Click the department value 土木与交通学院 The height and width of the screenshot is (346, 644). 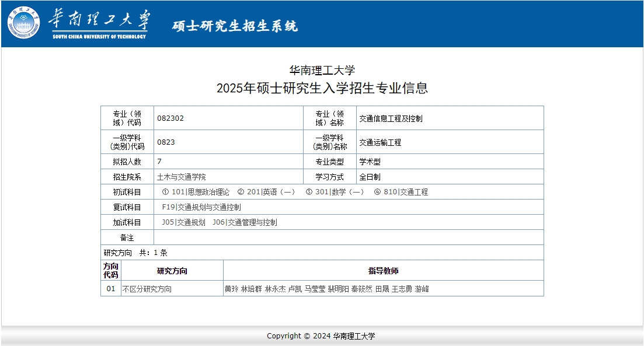[x=181, y=177]
